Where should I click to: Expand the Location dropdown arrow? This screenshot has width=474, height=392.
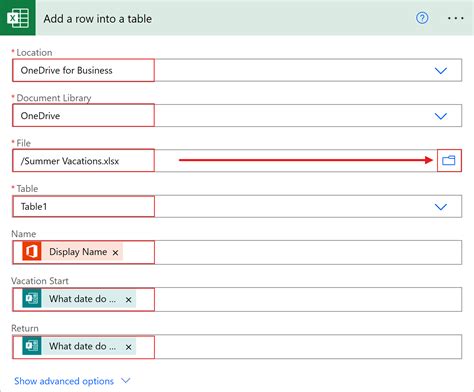pos(441,71)
